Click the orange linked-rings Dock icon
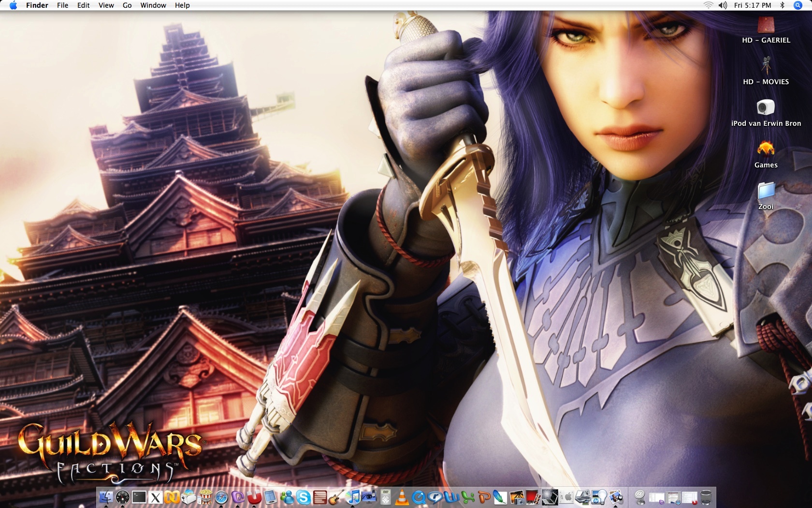This screenshot has width=812, height=508. [172, 497]
